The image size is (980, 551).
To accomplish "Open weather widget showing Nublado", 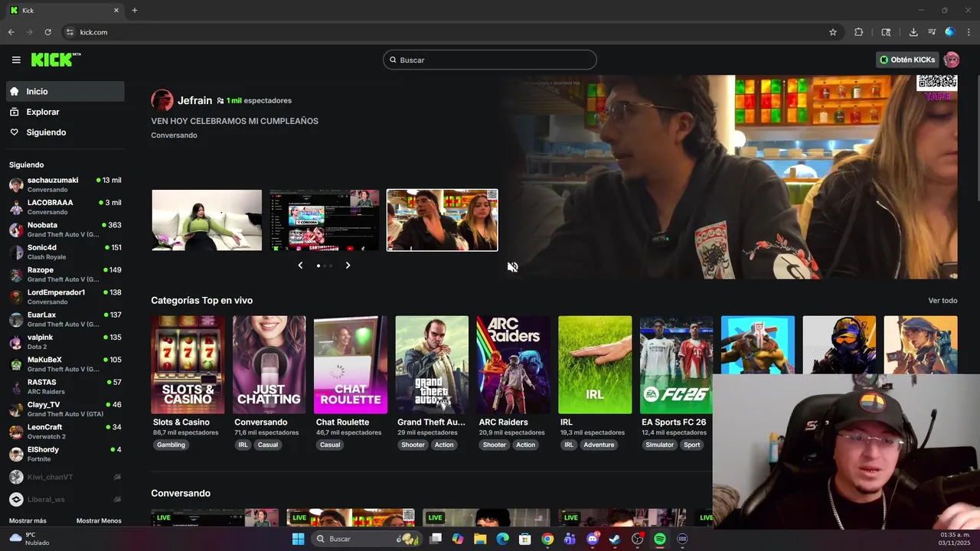I will (x=29, y=539).
